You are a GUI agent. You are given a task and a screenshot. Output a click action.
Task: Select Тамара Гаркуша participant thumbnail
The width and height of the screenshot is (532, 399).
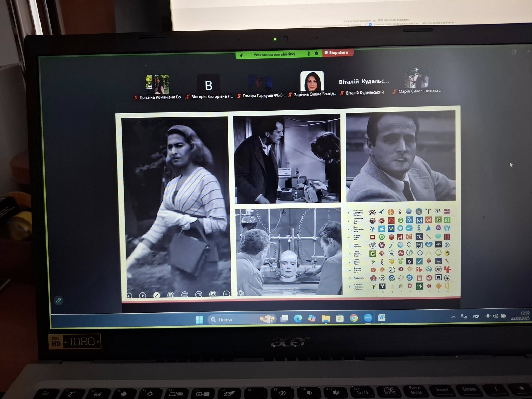pos(260,83)
